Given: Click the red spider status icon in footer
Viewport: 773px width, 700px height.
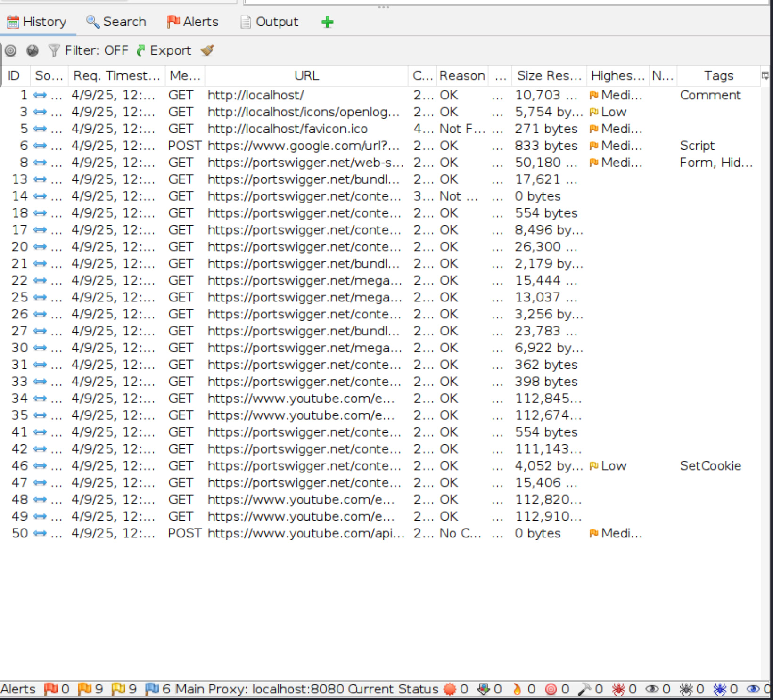Looking at the screenshot, I should (618, 689).
